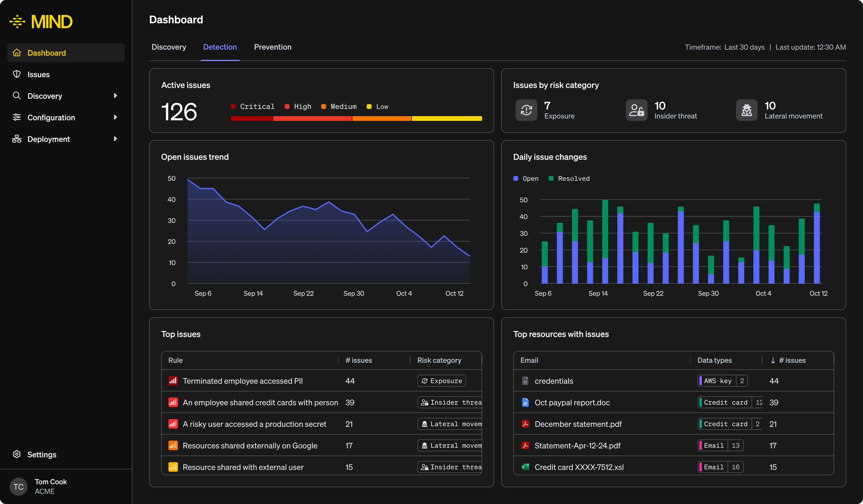
Task: Open Settings via the gear icon
Action: pyautogui.click(x=17, y=454)
